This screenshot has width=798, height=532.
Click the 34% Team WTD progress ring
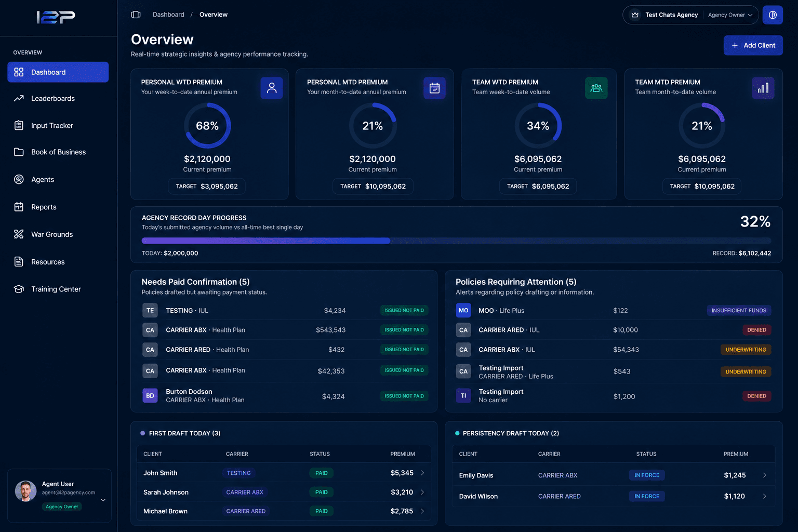click(x=538, y=126)
